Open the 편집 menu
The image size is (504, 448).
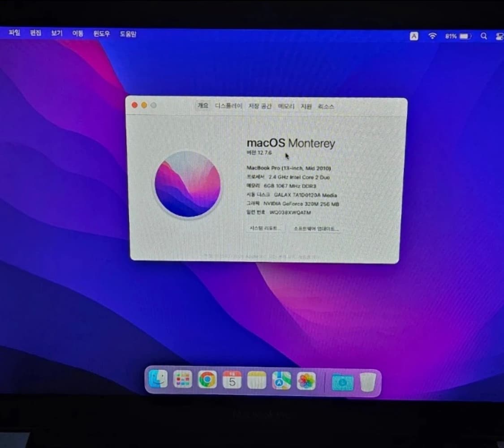[x=36, y=33]
